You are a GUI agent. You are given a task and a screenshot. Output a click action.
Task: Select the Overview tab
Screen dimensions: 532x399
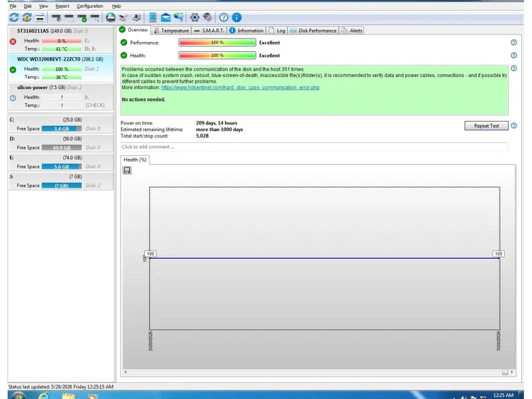tap(134, 30)
